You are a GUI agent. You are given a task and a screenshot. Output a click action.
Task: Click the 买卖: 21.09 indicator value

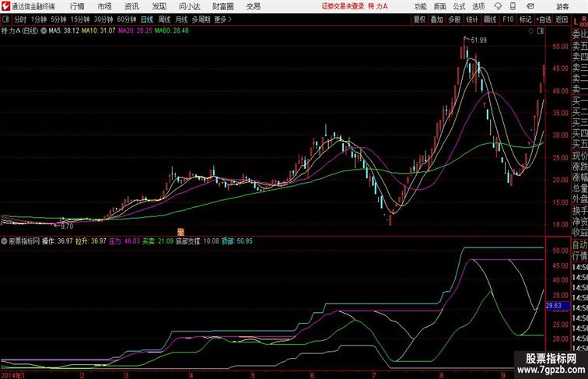pyautogui.click(x=158, y=241)
